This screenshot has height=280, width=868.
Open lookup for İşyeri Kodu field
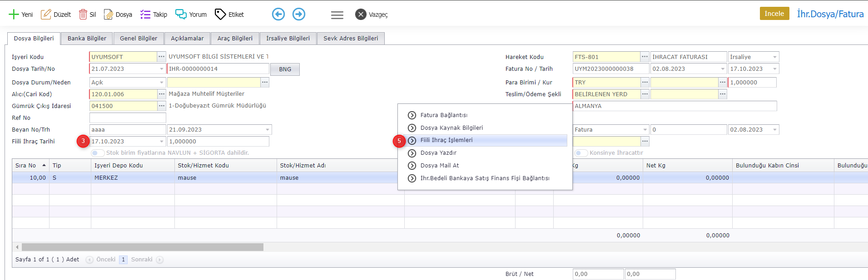[162, 57]
